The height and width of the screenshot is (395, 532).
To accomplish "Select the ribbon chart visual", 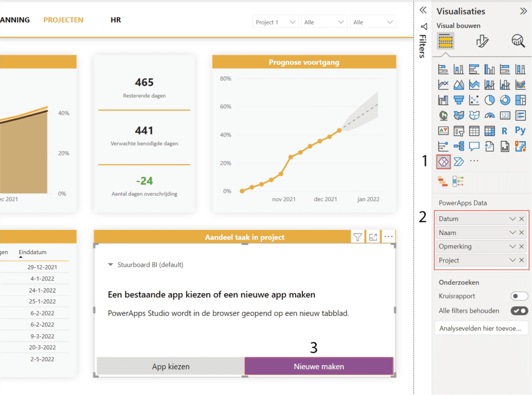I will 520,85.
